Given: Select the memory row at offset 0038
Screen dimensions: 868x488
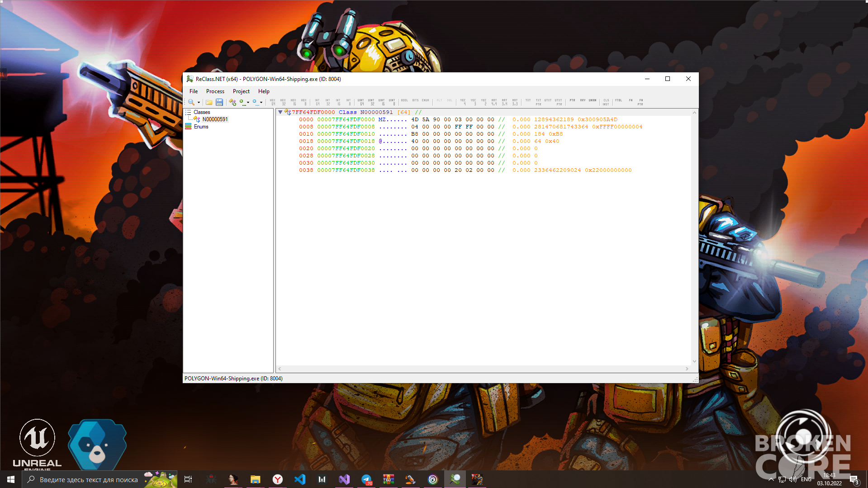Looking at the screenshot, I should tap(465, 170).
